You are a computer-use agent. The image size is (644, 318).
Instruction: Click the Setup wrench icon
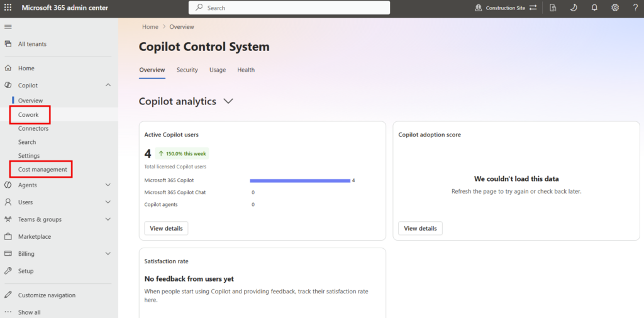pyautogui.click(x=8, y=271)
